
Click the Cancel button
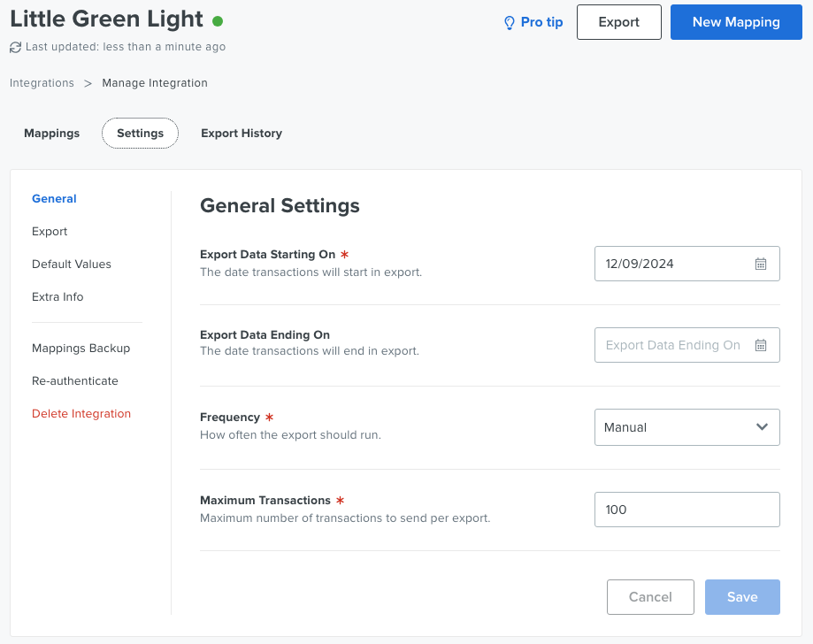(650, 597)
